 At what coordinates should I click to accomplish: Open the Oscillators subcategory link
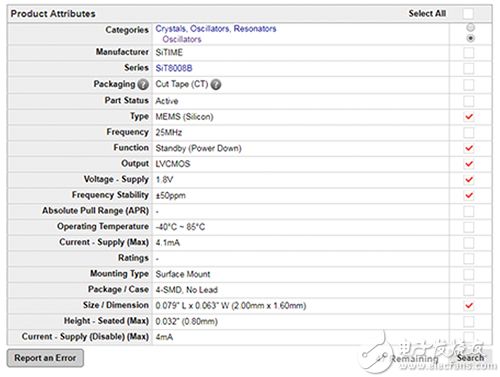(x=182, y=39)
